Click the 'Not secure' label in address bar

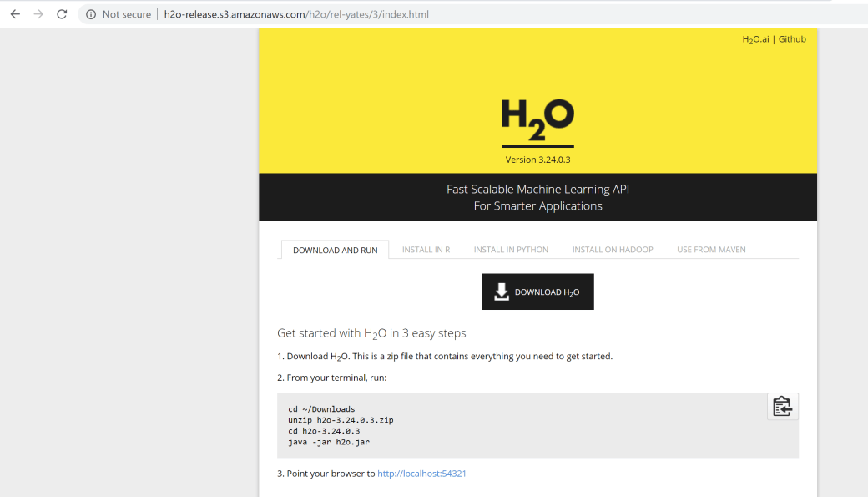tap(127, 14)
